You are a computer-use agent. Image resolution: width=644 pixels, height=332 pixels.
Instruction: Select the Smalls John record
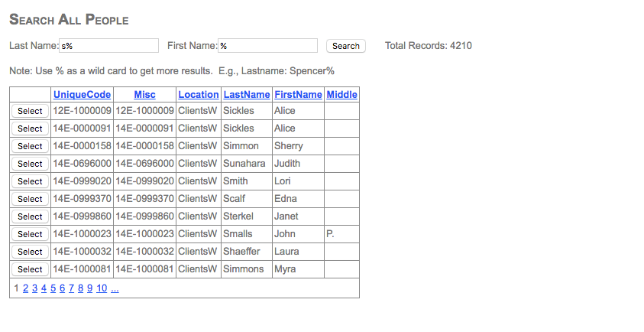click(x=30, y=234)
